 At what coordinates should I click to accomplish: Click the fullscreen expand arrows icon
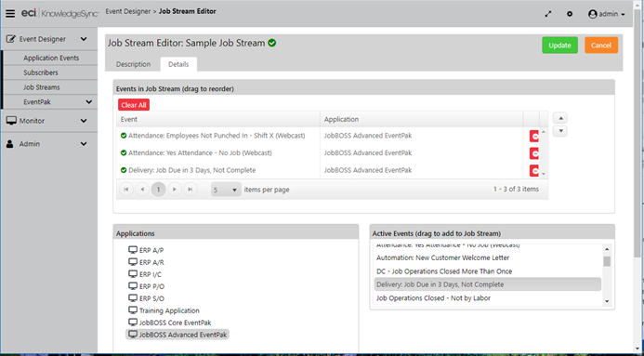548,14
